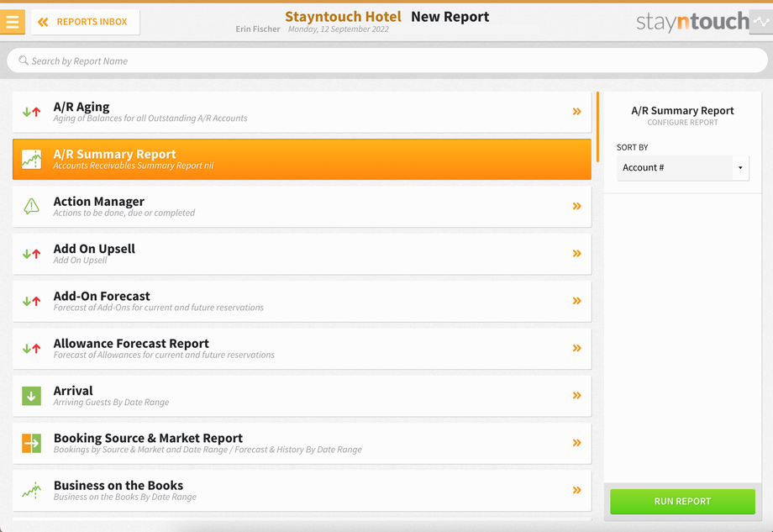Click the Erin Fischer user name
773x532 pixels.
tap(258, 29)
